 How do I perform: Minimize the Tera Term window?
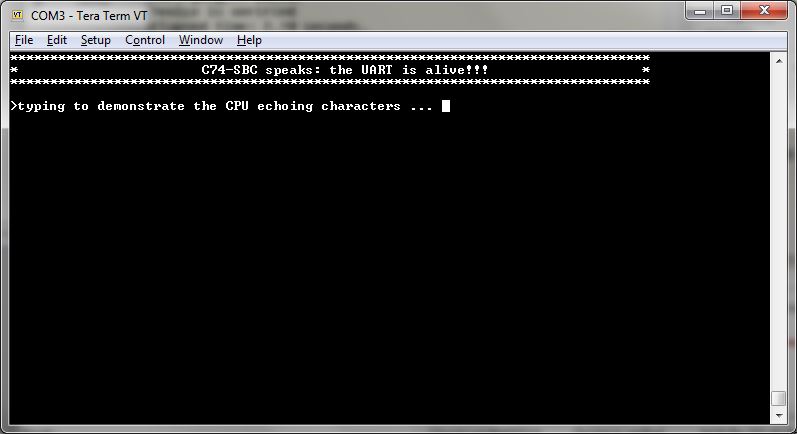pos(700,11)
